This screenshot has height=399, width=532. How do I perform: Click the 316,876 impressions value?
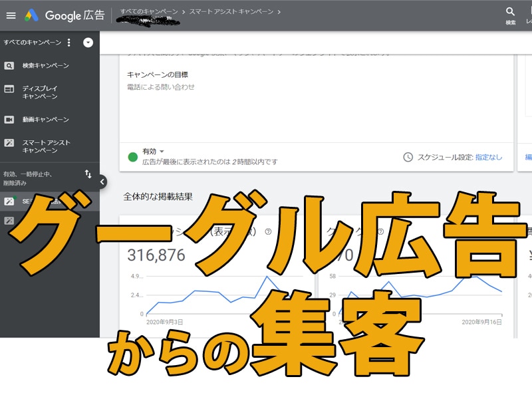pyautogui.click(x=156, y=255)
